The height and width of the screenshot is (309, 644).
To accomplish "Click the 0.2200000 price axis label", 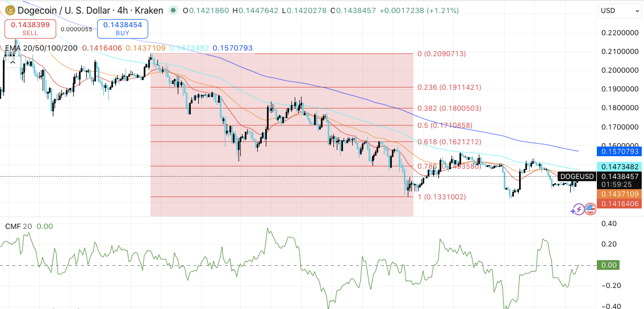I will click(x=620, y=33).
